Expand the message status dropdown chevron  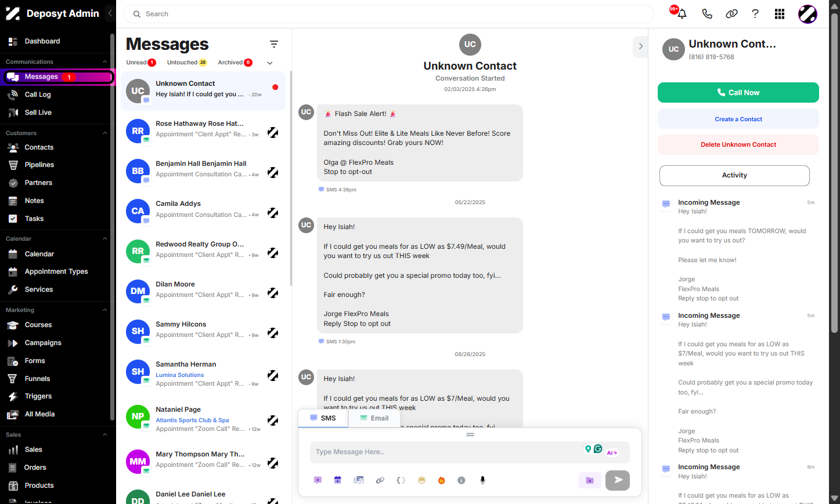[x=270, y=63]
